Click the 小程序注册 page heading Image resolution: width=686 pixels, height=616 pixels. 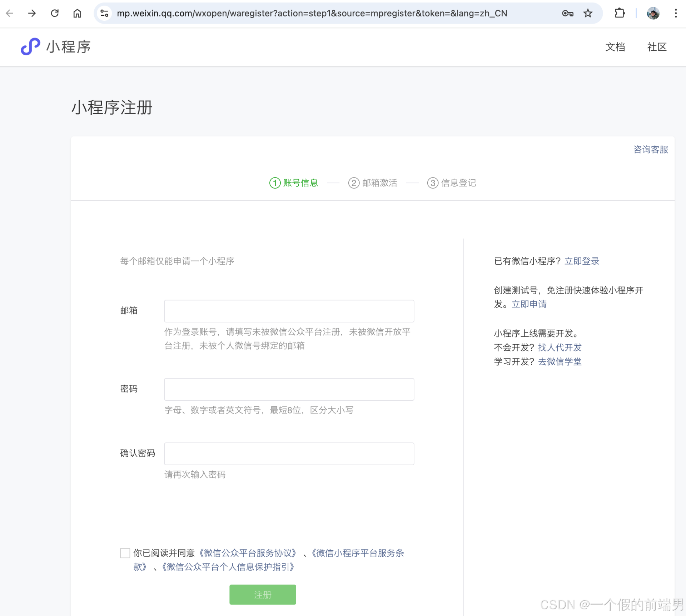pyautogui.click(x=112, y=107)
